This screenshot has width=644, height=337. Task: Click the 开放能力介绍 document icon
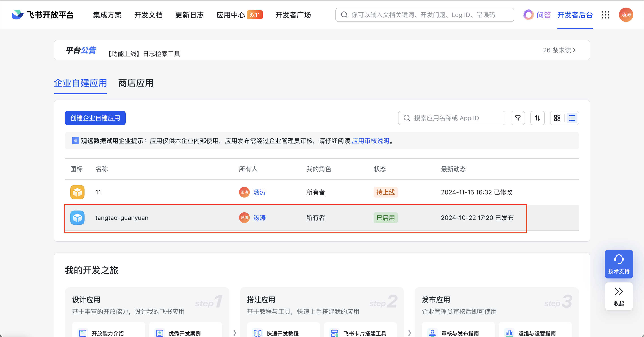point(83,333)
